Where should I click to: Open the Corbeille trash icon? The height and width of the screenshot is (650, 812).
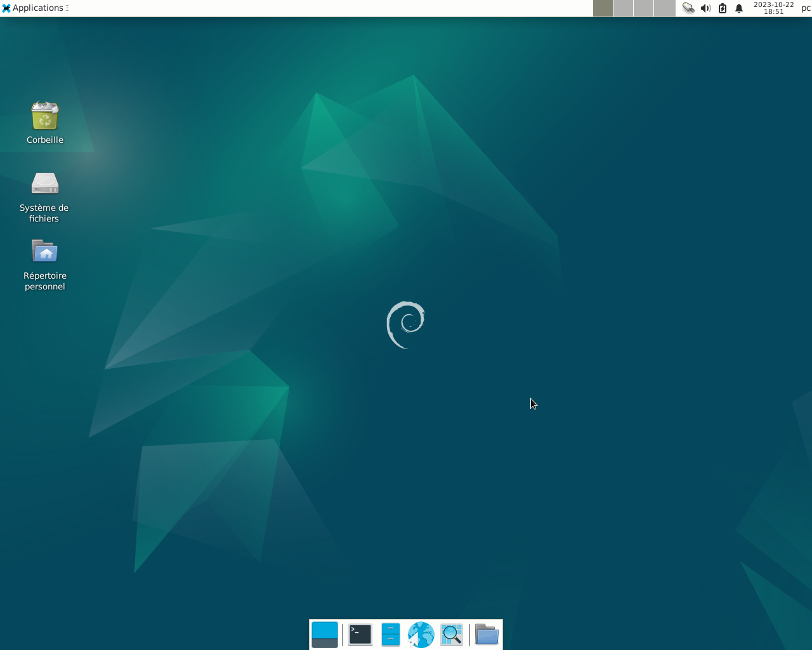pyautogui.click(x=45, y=116)
